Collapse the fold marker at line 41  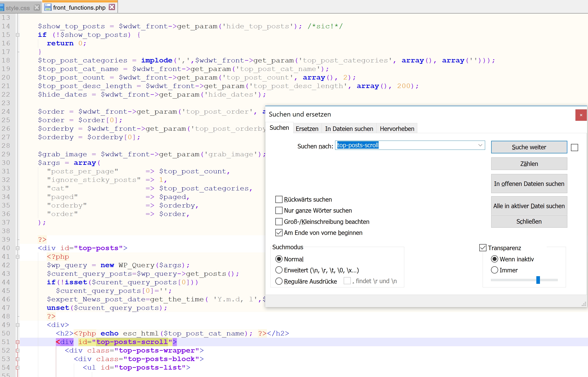(18, 257)
